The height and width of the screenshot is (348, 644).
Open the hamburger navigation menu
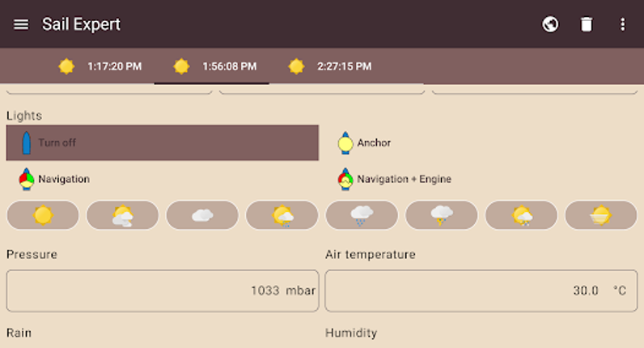click(21, 24)
